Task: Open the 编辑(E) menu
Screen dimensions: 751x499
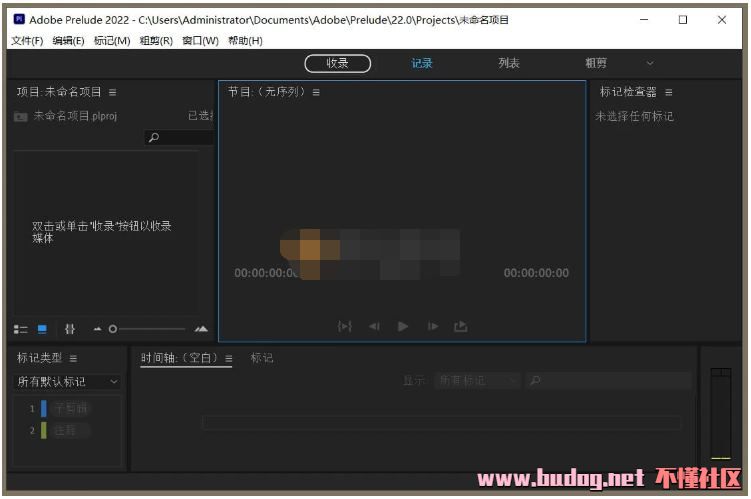Action: 68,41
